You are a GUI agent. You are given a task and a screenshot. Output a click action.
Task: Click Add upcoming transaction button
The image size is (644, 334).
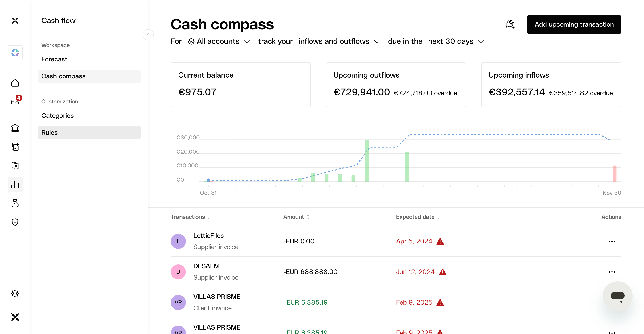point(574,24)
